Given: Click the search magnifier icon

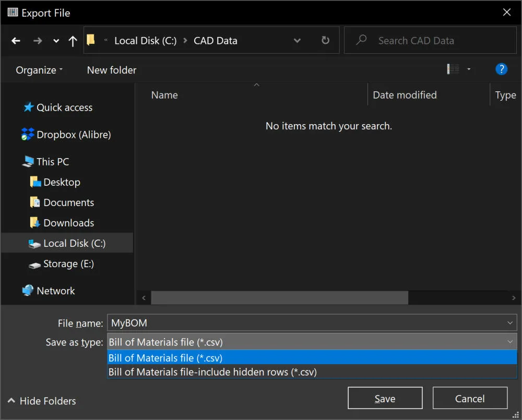Looking at the screenshot, I should click(361, 40).
